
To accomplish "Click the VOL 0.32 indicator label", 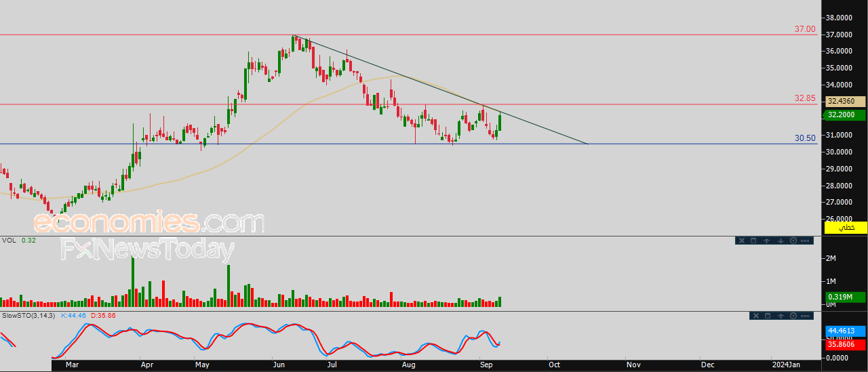I will pyautogui.click(x=18, y=241).
